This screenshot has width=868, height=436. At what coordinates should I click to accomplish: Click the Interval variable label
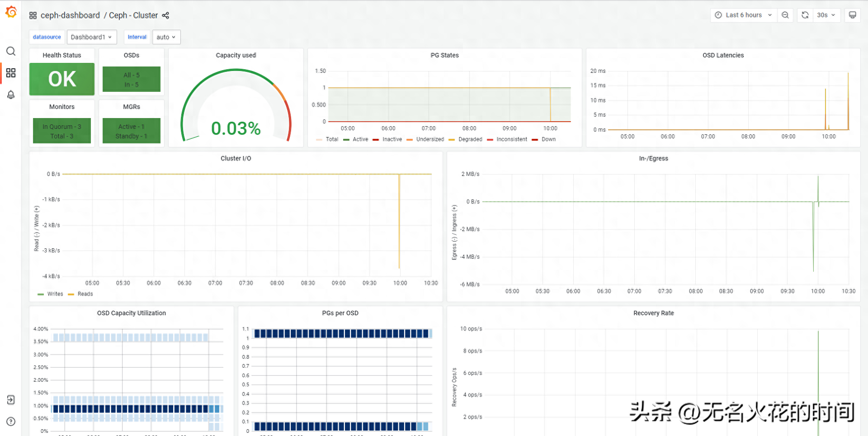(137, 37)
